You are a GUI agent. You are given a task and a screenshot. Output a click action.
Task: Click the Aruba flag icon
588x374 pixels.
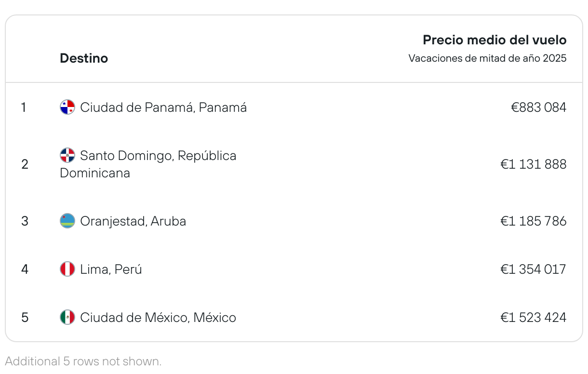67,221
